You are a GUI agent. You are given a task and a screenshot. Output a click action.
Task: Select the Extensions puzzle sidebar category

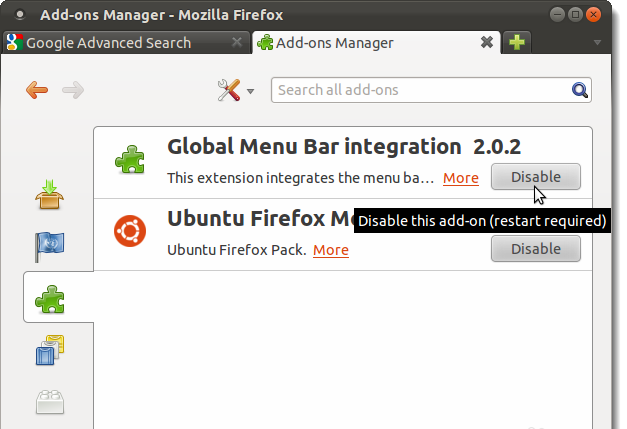50,298
